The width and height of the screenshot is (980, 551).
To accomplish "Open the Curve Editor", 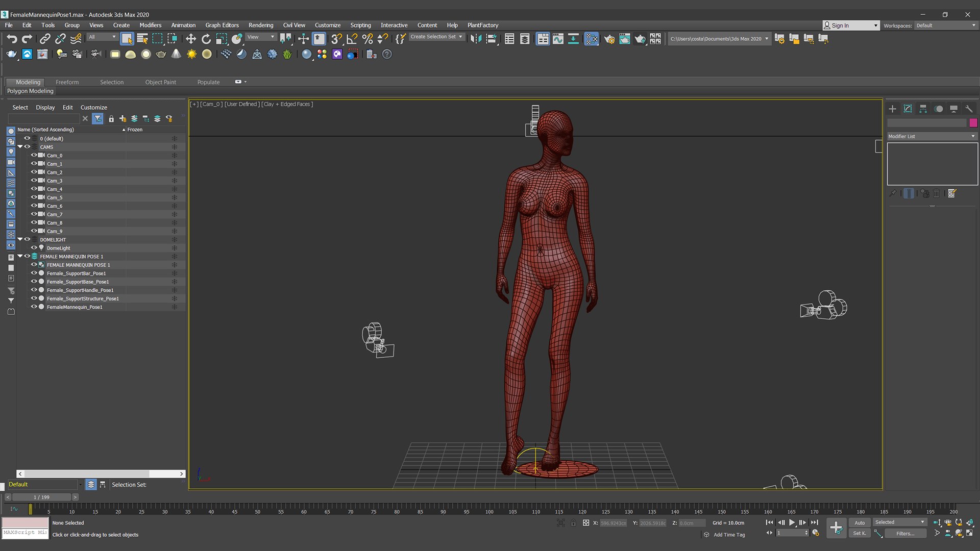I will (x=558, y=39).
